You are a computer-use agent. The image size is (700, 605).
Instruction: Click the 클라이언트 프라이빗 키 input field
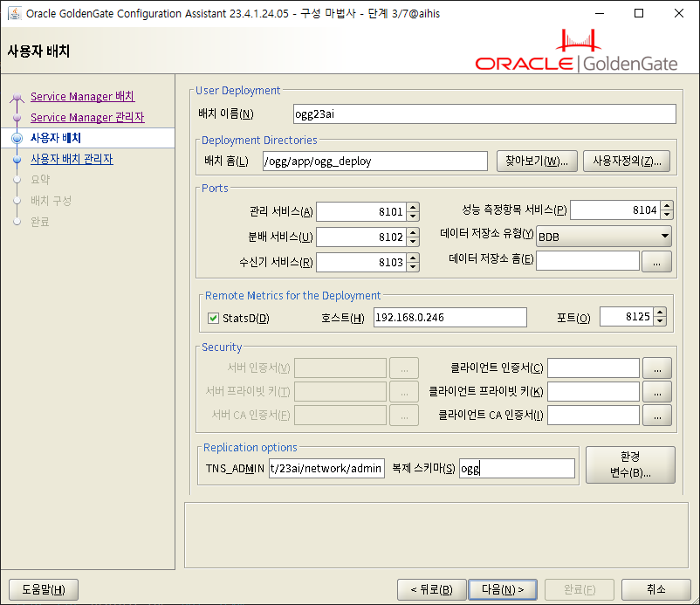point(594,392)
